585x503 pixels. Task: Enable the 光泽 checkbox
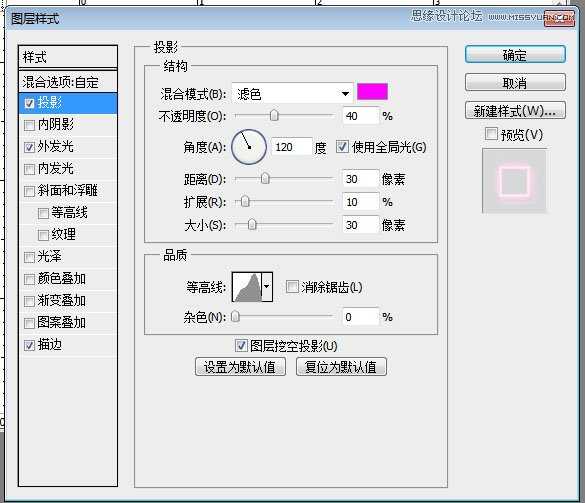tap(29, 257)
